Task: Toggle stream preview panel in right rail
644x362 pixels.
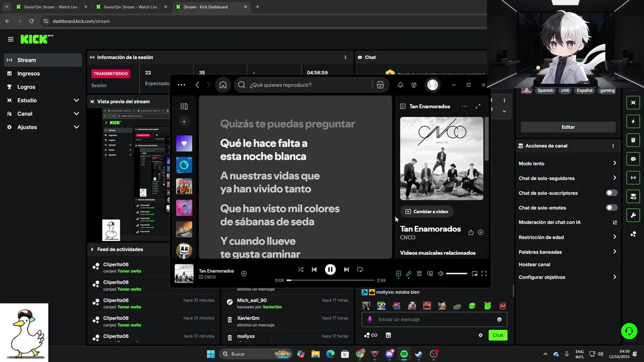Action: pyautogui.click(x=633, y=103)
